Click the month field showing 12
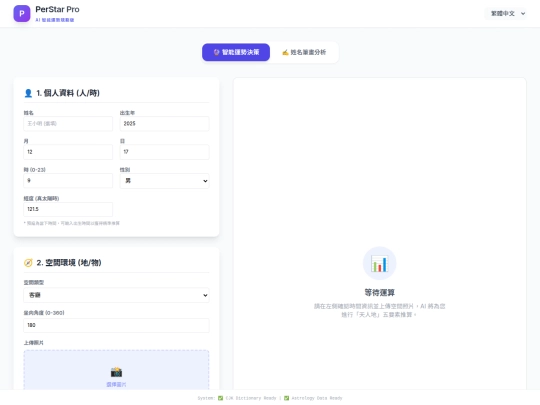The image size is (540, 405). [x=68, y=152]
